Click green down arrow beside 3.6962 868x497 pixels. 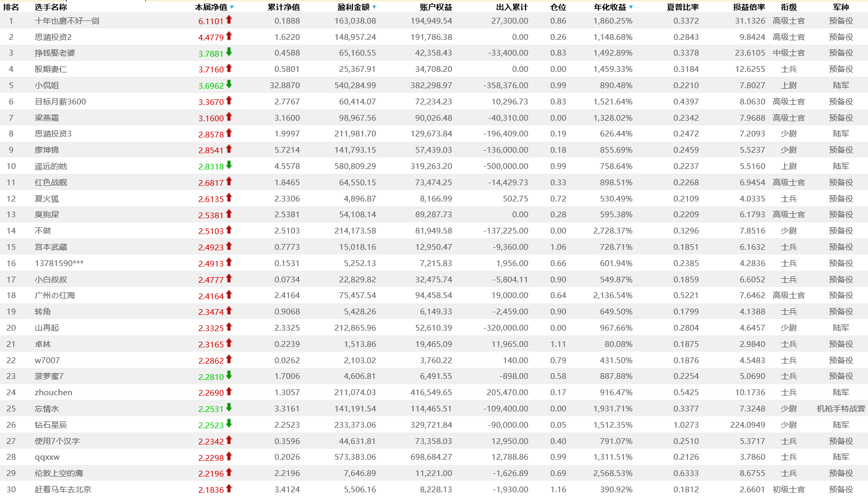click(x=229, y=84)
